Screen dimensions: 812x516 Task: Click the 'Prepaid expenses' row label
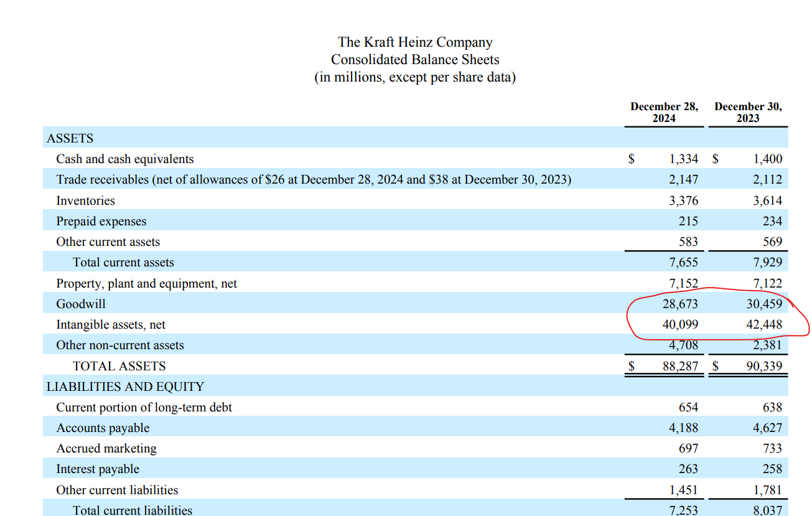[101, 221]
